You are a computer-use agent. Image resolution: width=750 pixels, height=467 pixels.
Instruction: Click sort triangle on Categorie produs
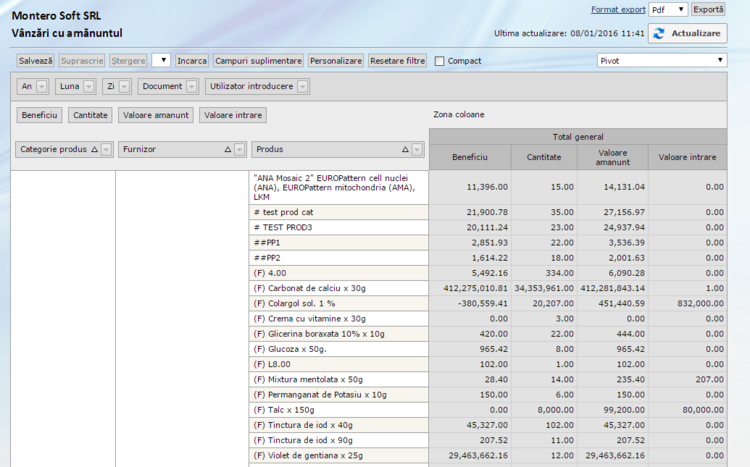(93, 150)
